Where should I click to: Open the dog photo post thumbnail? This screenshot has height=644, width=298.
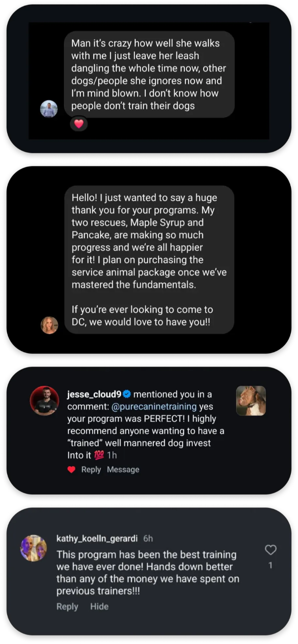(251, 401)
